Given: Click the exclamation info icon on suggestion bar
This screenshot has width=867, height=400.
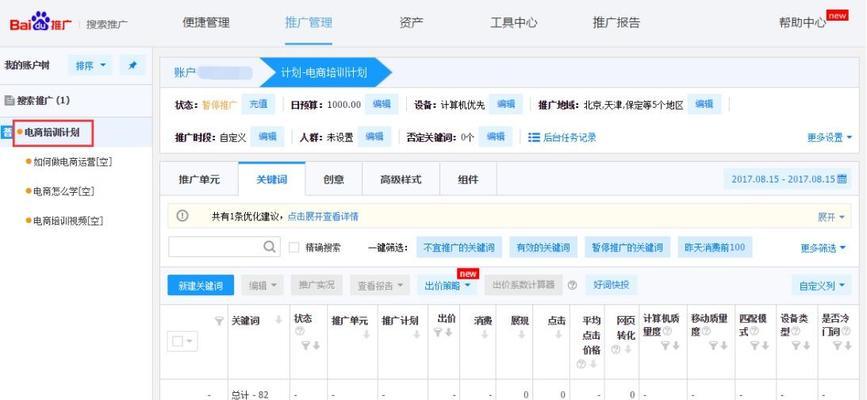Looking at the screenshot, I should pyautogui.click(x=182, y=216).
